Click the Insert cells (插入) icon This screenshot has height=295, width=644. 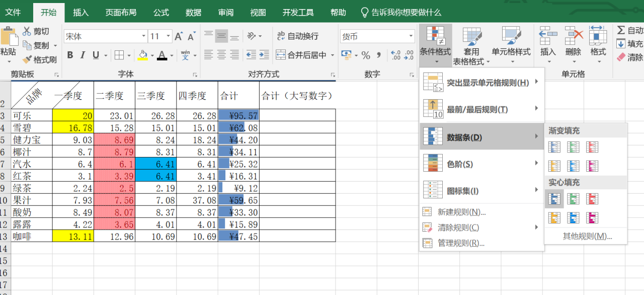[548, 35]
